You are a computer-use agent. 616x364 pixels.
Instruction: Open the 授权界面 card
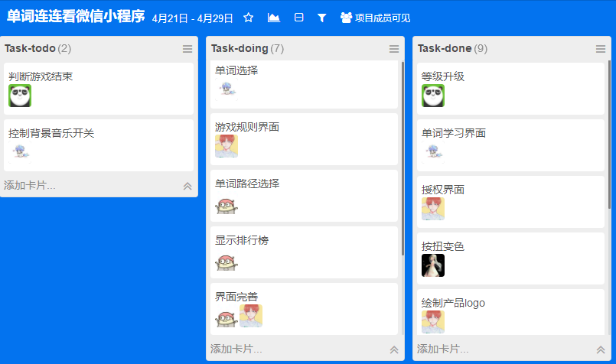(510, 202)
